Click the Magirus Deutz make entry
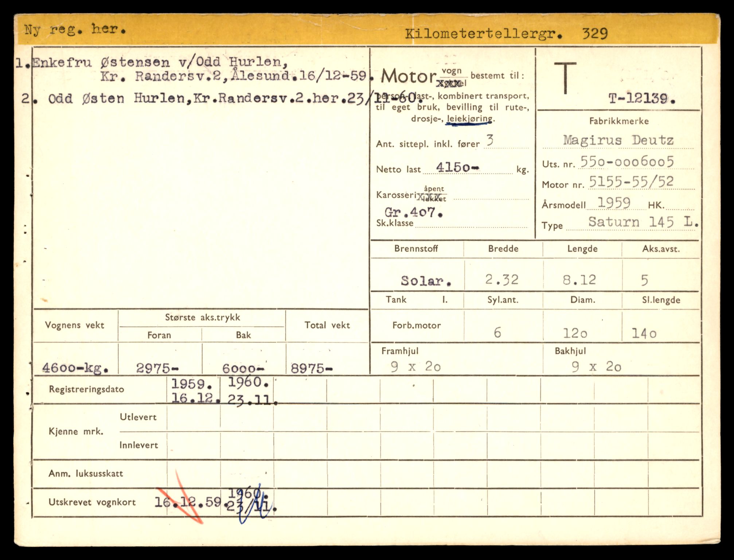The height and width of the screenshot is (560, 734). pos(618,140)
